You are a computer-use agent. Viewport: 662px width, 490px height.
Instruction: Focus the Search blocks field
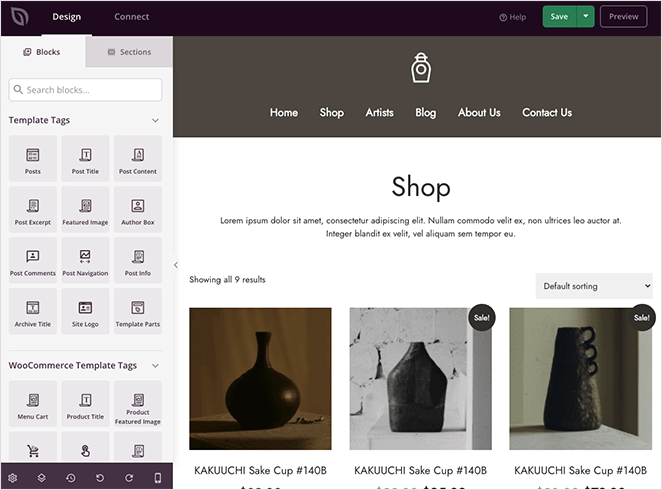pos(85,90)
